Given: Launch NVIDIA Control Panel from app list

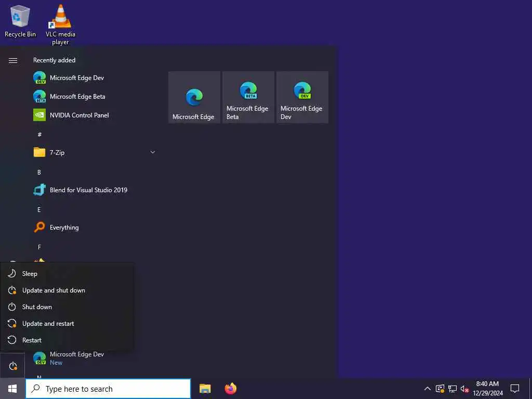Looking at the screenshot, I should coord(95,115).
